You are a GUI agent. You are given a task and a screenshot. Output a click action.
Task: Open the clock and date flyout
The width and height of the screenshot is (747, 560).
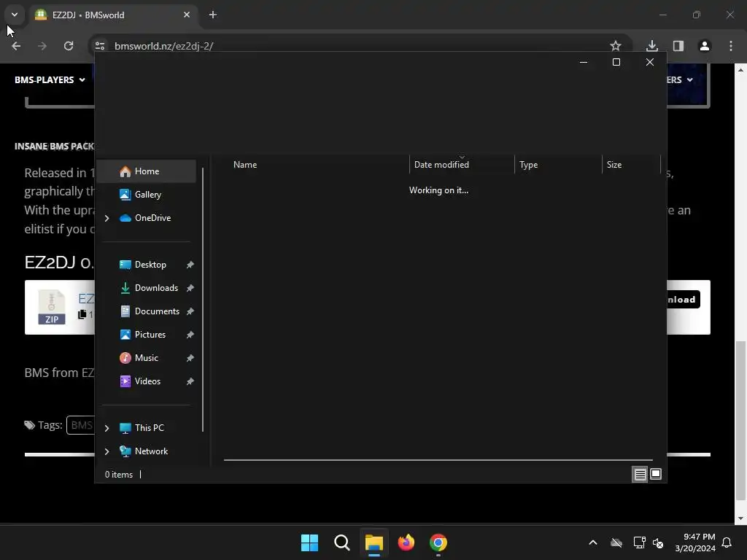[695, 542]
